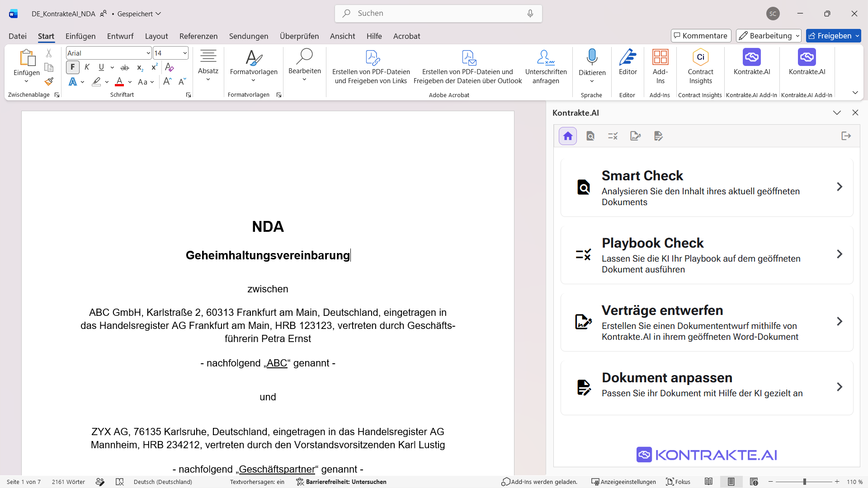Click microphone in search box
This screenshot has height=488, width=868.
530,14
